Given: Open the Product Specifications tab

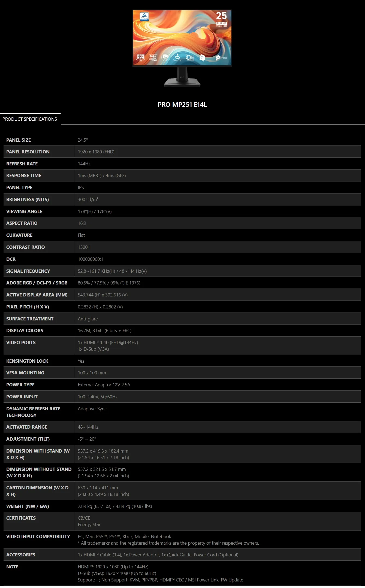Looking at the screenshot, I should tap(30, 119).
